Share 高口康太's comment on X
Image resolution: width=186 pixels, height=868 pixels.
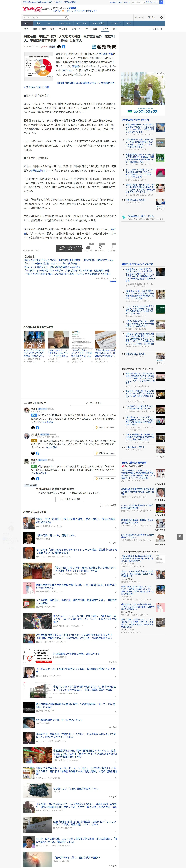pyautogui.click(x=33, y=453)
